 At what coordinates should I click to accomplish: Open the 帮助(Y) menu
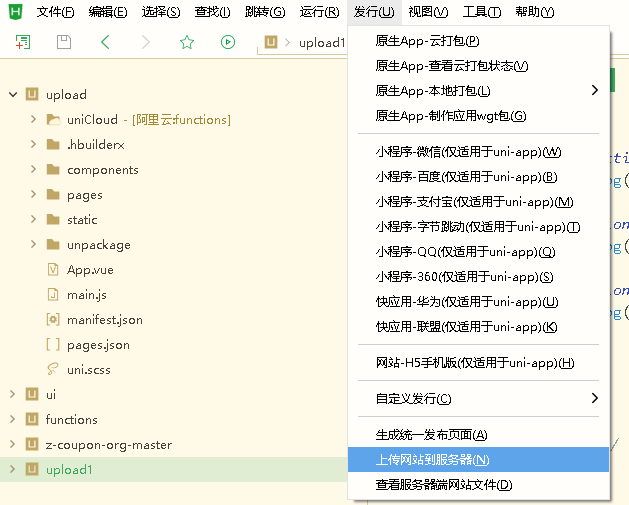click(535, 12)
